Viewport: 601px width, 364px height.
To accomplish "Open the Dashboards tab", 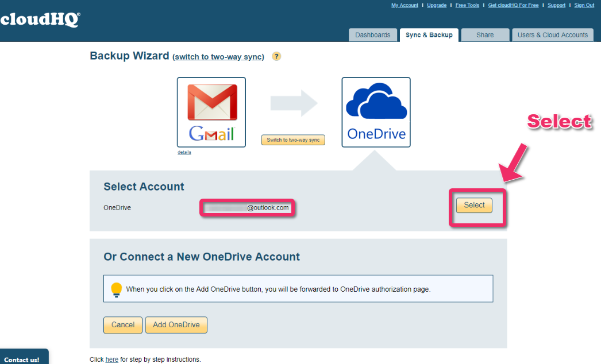I will coord(372,35).
